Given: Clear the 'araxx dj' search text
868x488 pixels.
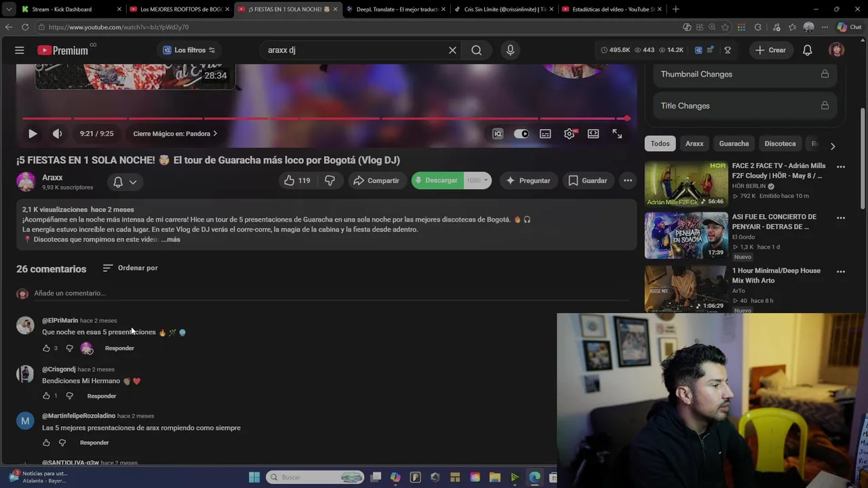Looking at the screenshot, I should pos(452,50).
